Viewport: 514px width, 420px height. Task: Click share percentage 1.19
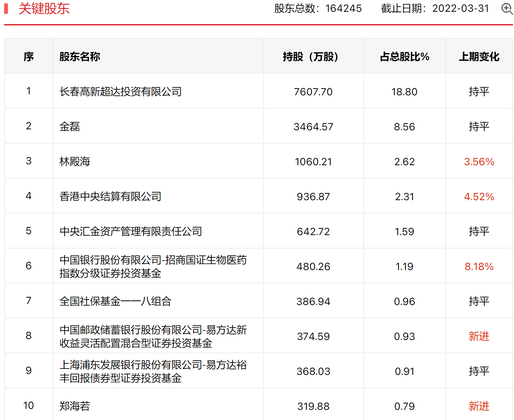[x=404, y=267]
